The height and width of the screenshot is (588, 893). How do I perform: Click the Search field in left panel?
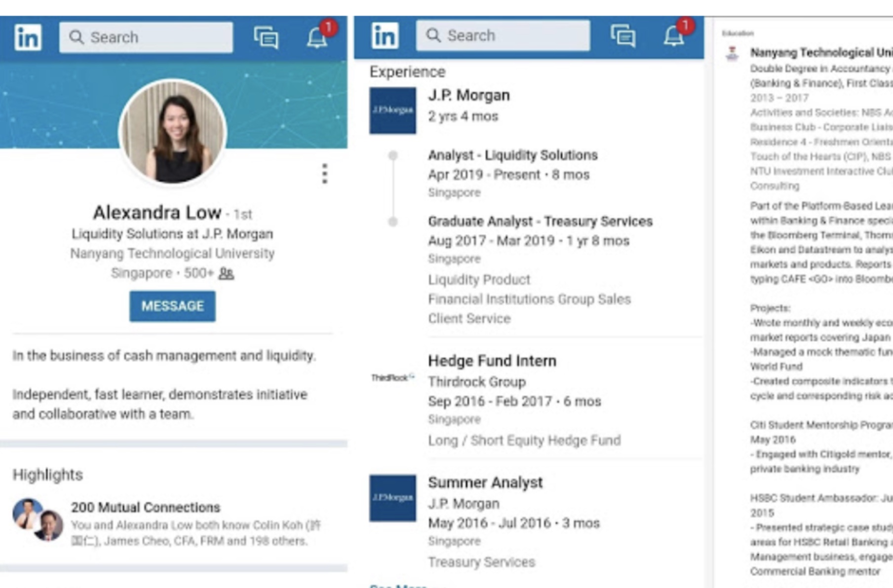tap(146, 37)
